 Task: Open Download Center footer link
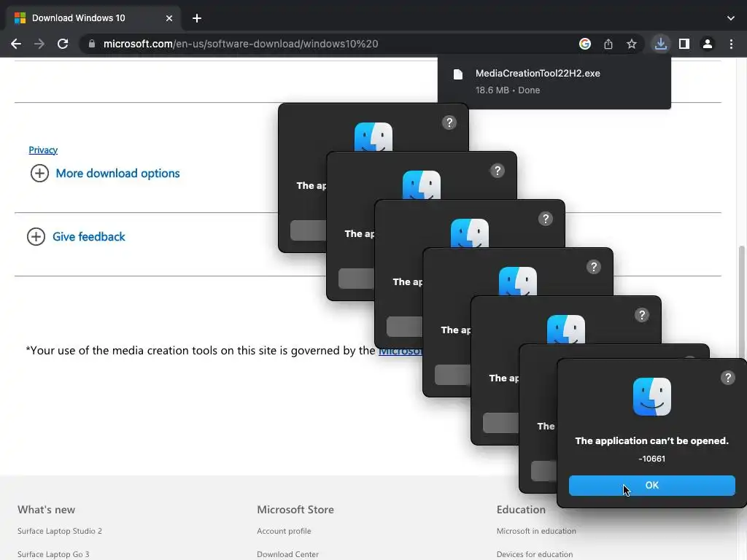(x=287, y=554)
